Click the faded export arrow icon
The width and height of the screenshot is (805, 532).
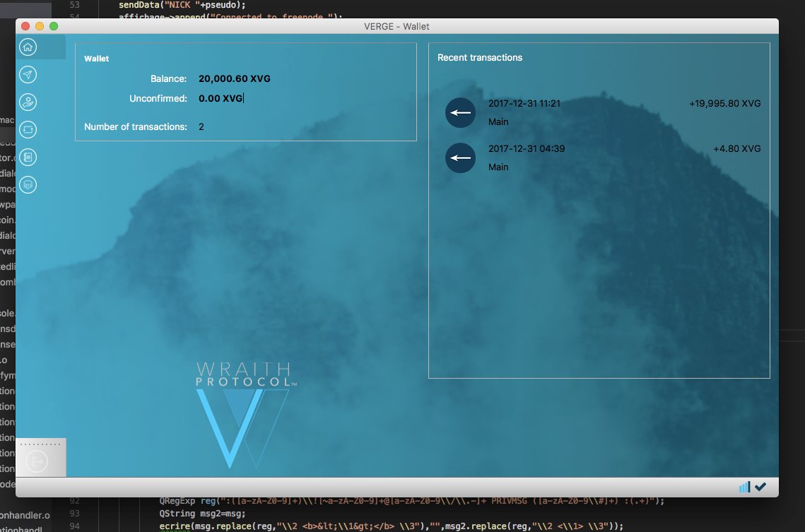pyautogui.click(x=37, y=462)
